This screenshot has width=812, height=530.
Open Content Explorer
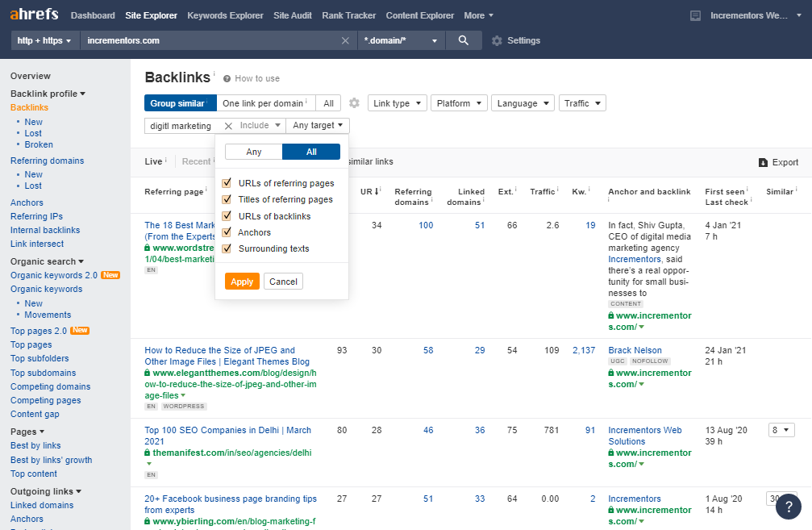coord(420,15)
